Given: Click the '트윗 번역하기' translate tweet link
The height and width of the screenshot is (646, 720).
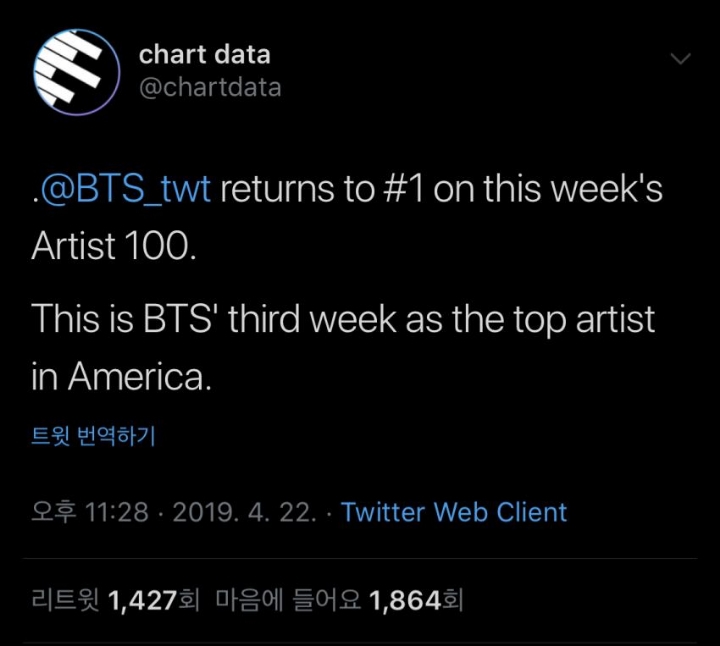Looking at the screenshot, I should click(x=94, y=437).
